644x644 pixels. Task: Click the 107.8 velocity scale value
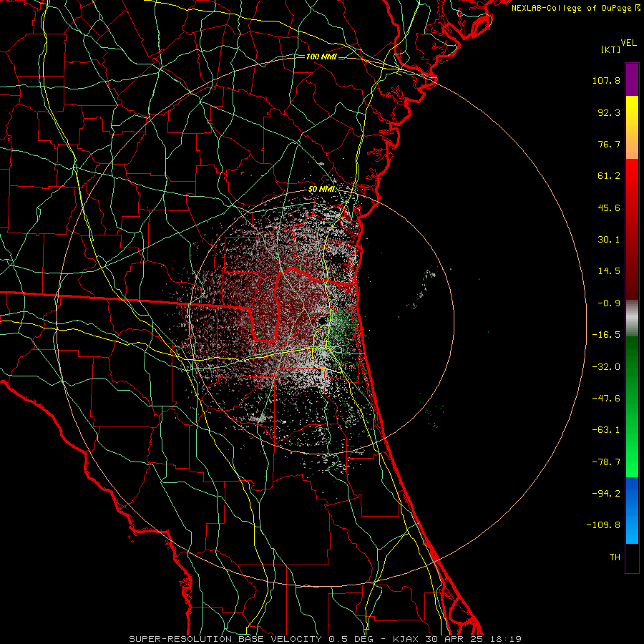click(x=606, y=80)
